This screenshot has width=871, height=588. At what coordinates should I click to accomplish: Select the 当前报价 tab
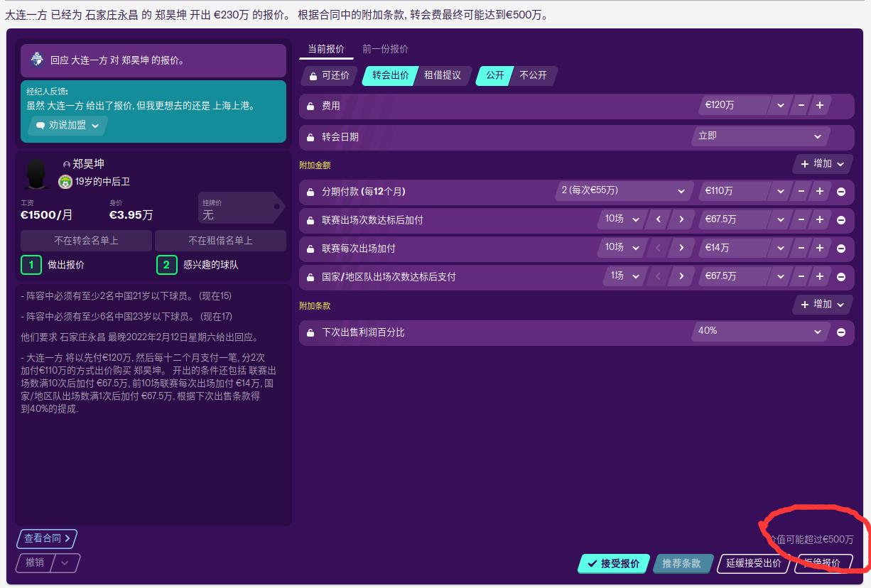pos(325,50)
